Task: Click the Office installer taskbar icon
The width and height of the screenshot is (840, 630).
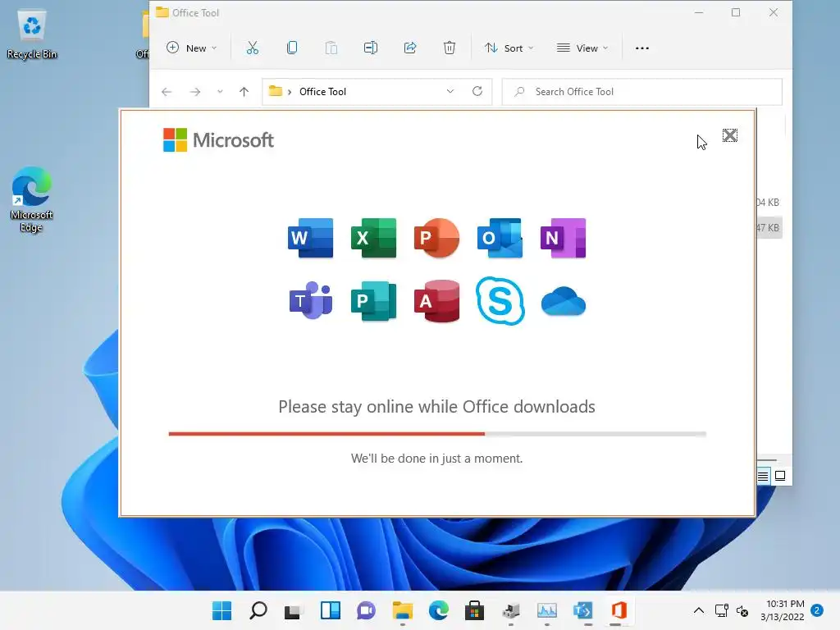Action: (619, 610)
